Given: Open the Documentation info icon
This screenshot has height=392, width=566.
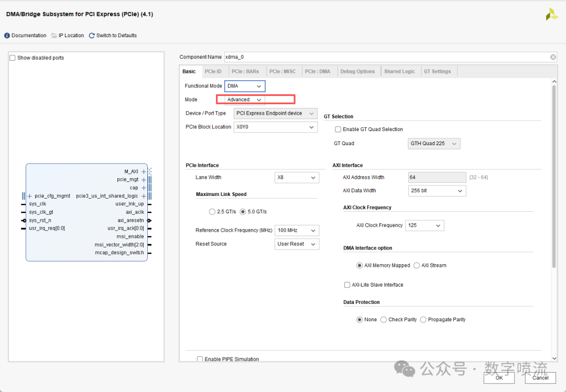Looking at the screenshot, I should coord(7,36).
